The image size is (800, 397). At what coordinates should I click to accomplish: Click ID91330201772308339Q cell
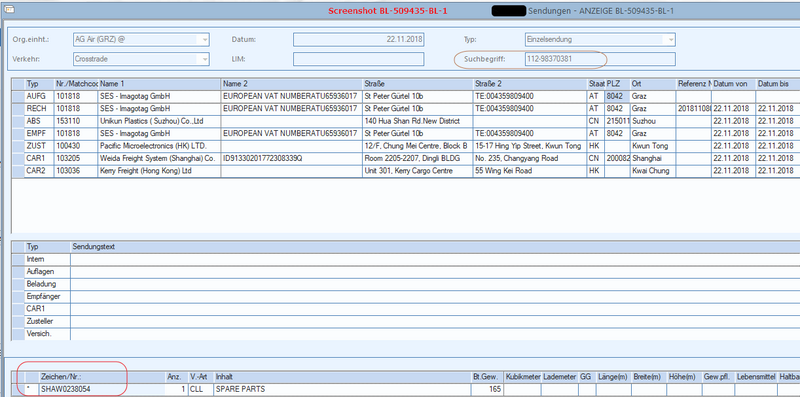tap(291, 158)
